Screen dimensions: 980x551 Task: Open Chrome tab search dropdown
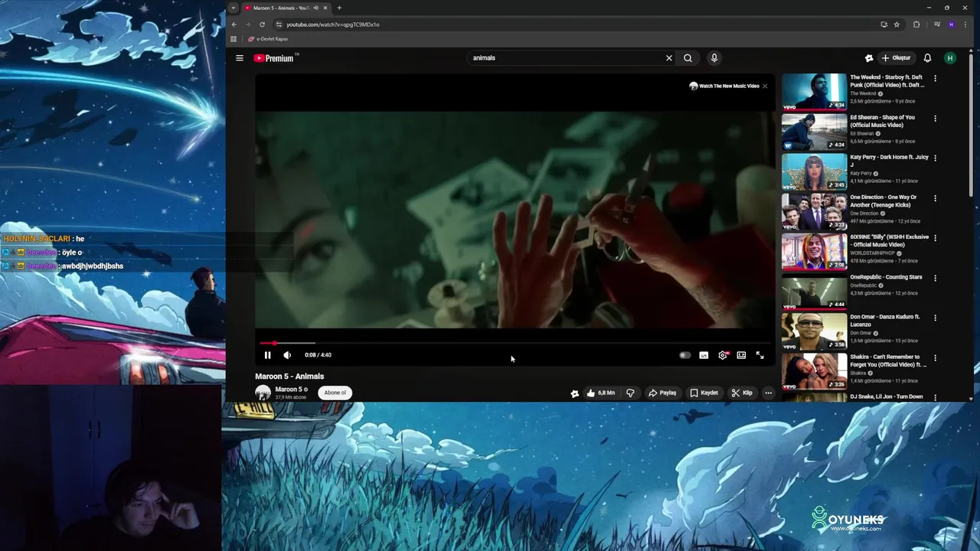(233, 8)
